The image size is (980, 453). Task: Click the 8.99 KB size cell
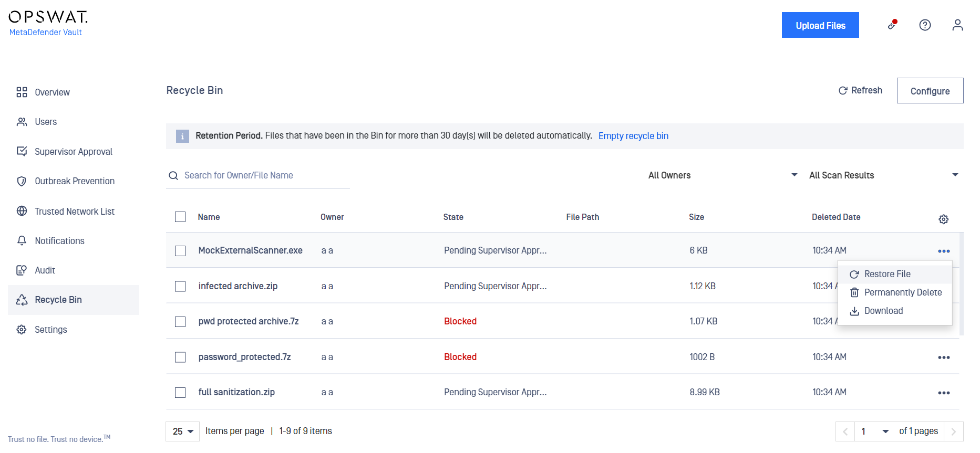[705, 392]
